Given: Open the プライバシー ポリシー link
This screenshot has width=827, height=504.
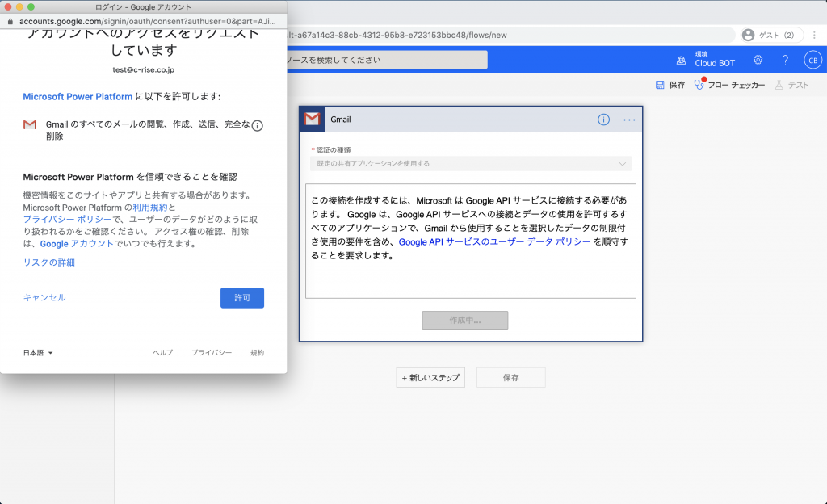Looking at the screenshot, I should tap(68, 220).
